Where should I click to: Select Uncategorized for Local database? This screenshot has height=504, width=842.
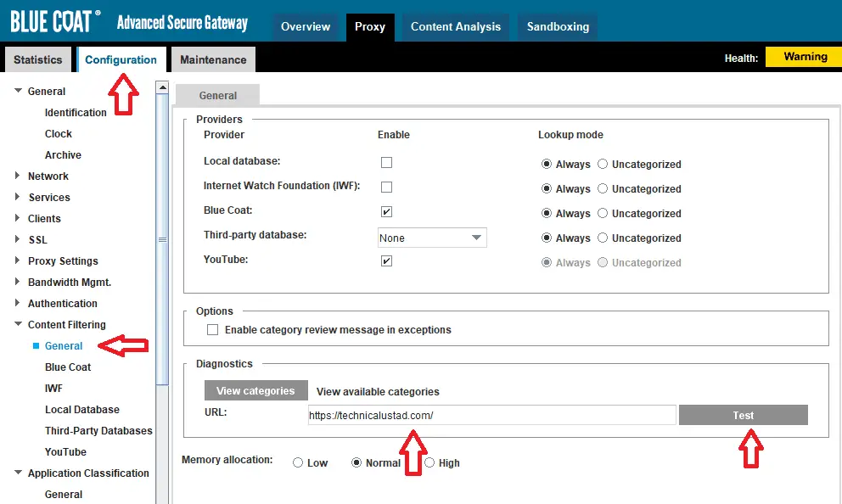(x=603, y=164)
